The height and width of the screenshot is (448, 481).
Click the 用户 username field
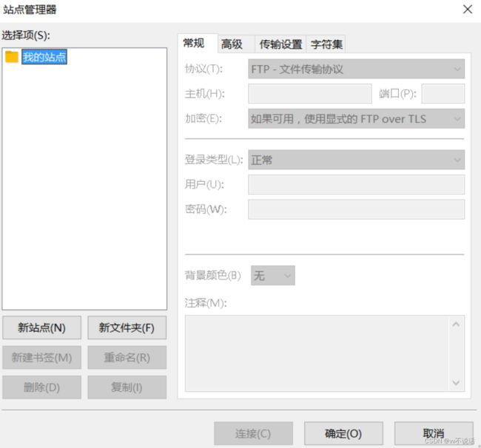356,185
